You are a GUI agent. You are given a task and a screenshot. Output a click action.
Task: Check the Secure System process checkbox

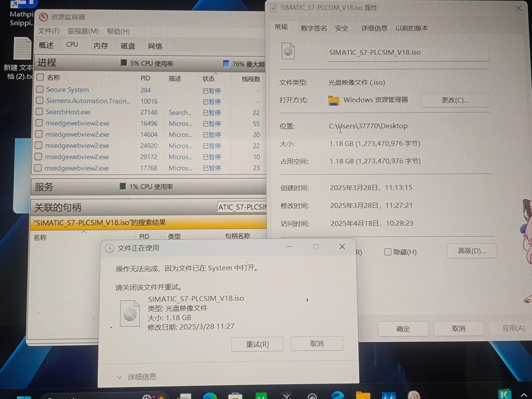pos(40,89)
